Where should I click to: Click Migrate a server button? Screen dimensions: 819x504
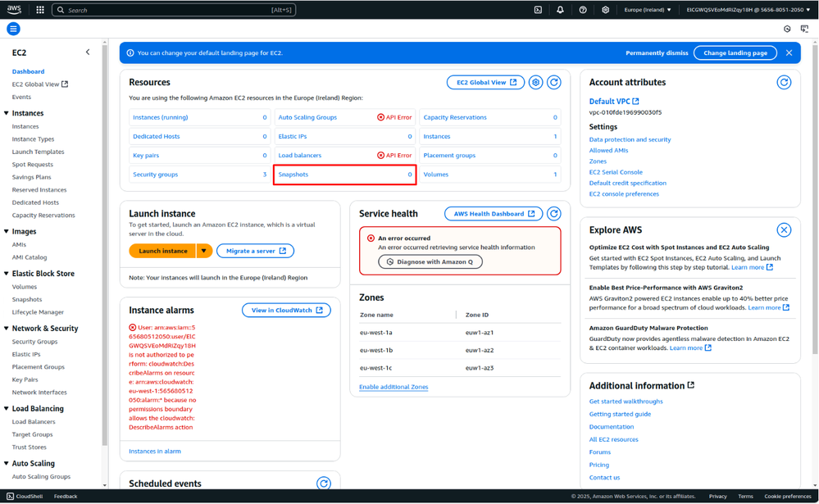(x=256, y=251)
